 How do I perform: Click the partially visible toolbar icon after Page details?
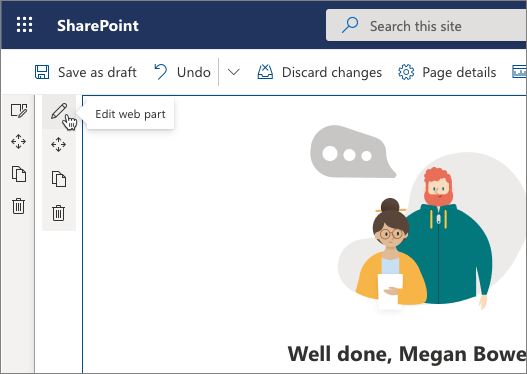519,72
